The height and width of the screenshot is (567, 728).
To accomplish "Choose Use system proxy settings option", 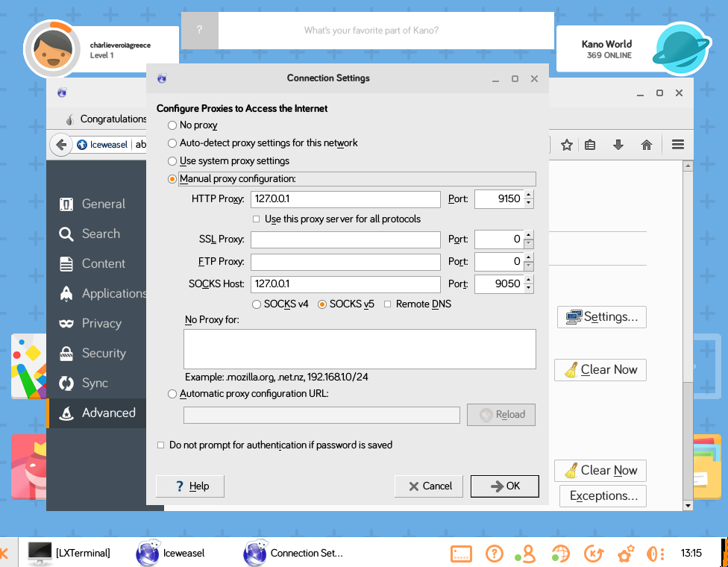I will (x=172, y=161).
